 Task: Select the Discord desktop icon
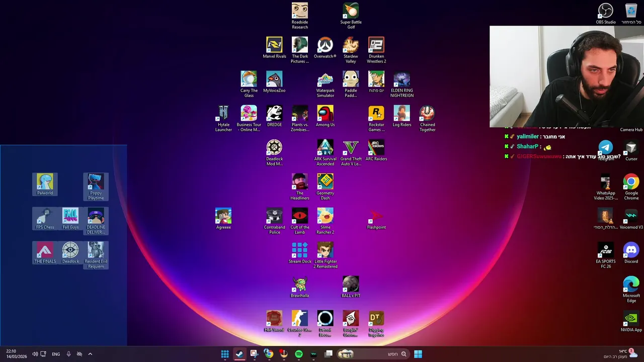click(x=631, y=253)
